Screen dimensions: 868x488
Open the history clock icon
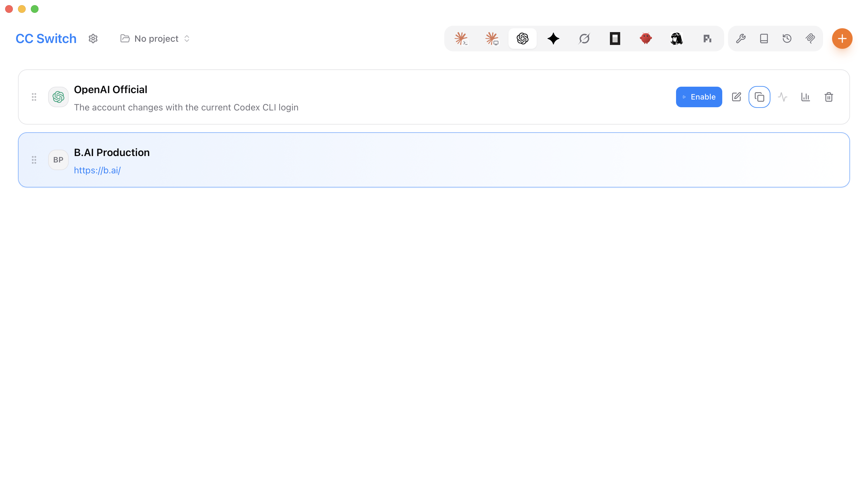787,39
